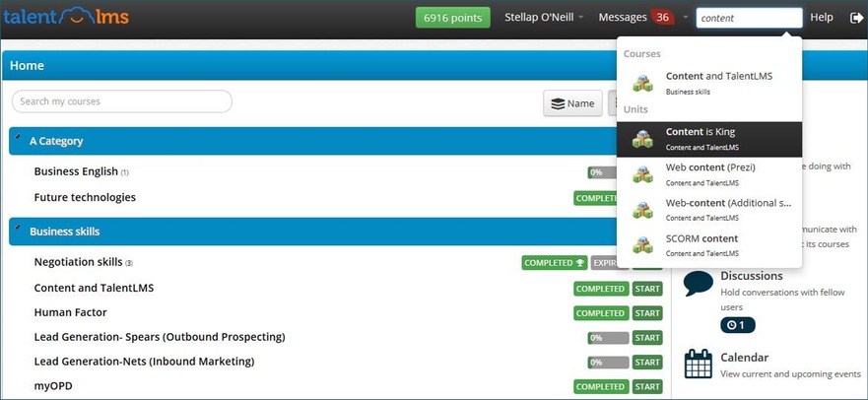Click Lead Generation- Spears 0% progress bar
The width and height of the screenshot is (868, 400).
coord(608,338)
